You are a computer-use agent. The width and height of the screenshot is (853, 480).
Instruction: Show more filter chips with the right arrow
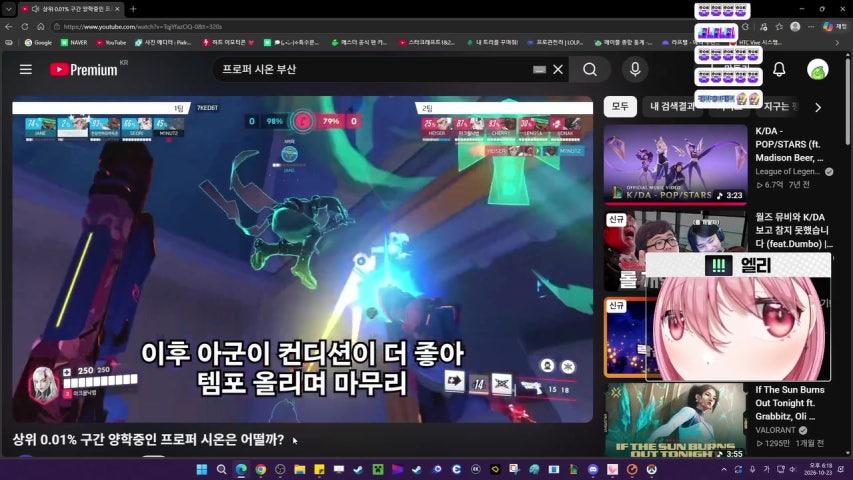point(818,108)
